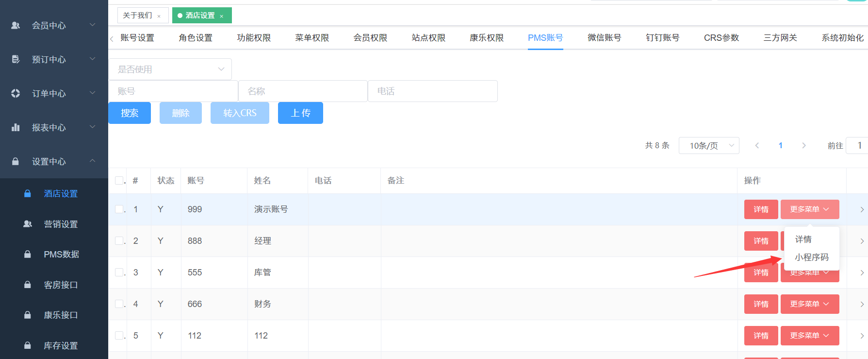The height and width of the screenshot is (359, 868).
Task: Click the lock icon beside 康乐接口
Action: point(28,315)
